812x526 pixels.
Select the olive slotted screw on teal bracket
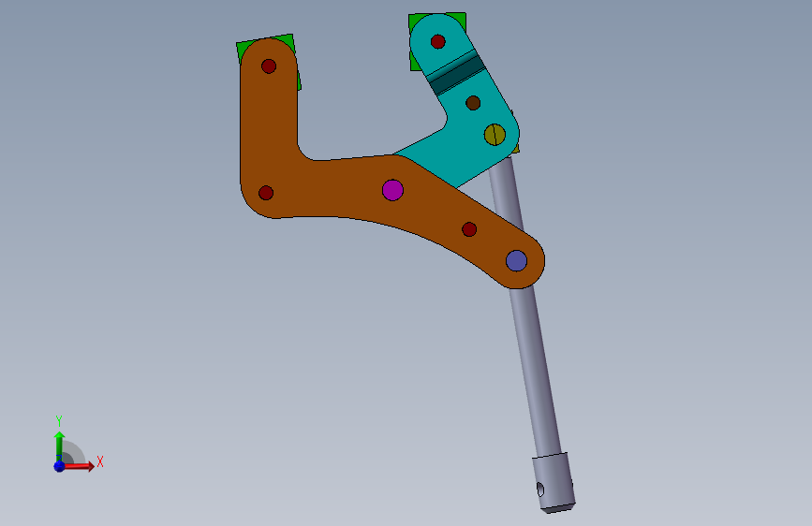[495, 135]
